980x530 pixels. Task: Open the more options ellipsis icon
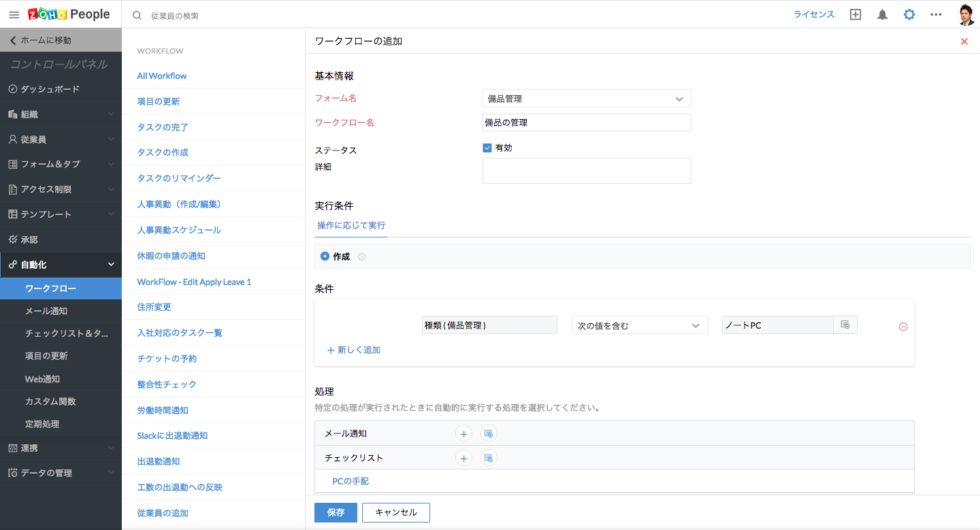936,14
